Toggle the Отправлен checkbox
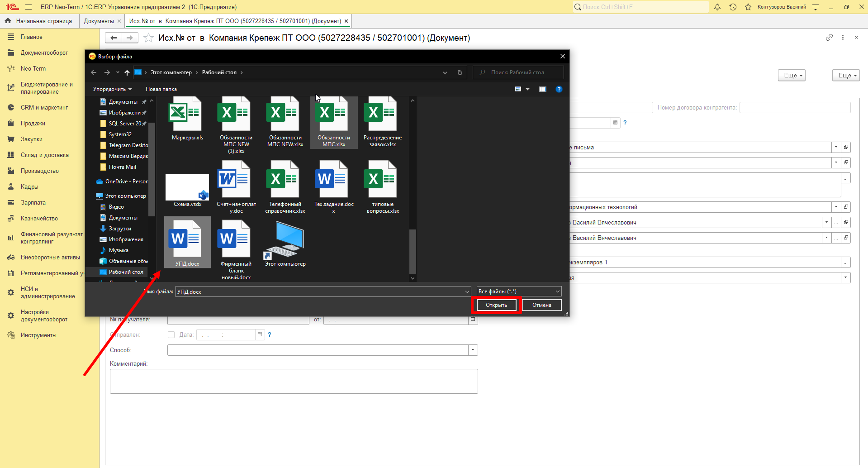The height and width of the screenshot is (468, 868). [171, 334]
